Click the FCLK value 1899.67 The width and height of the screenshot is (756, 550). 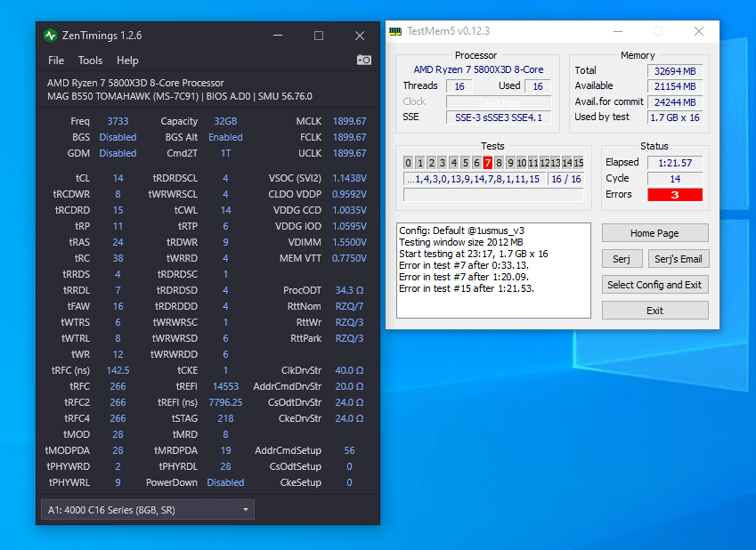349,137
